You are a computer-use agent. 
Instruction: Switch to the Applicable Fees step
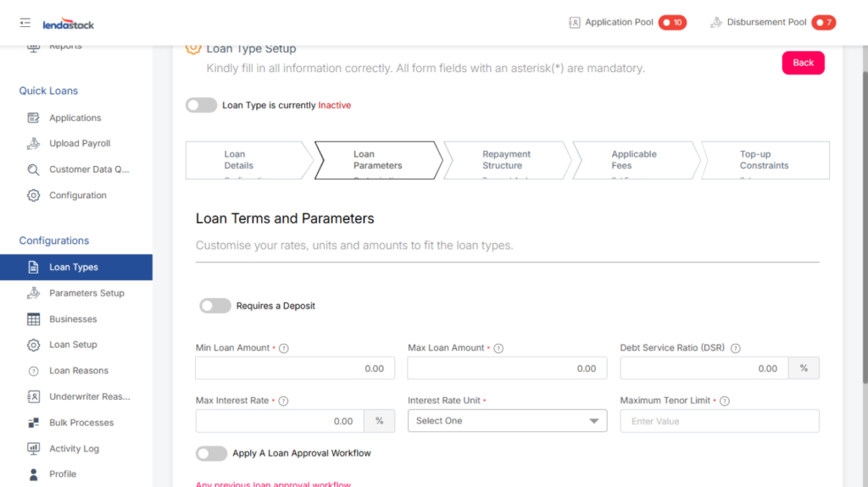634,160
